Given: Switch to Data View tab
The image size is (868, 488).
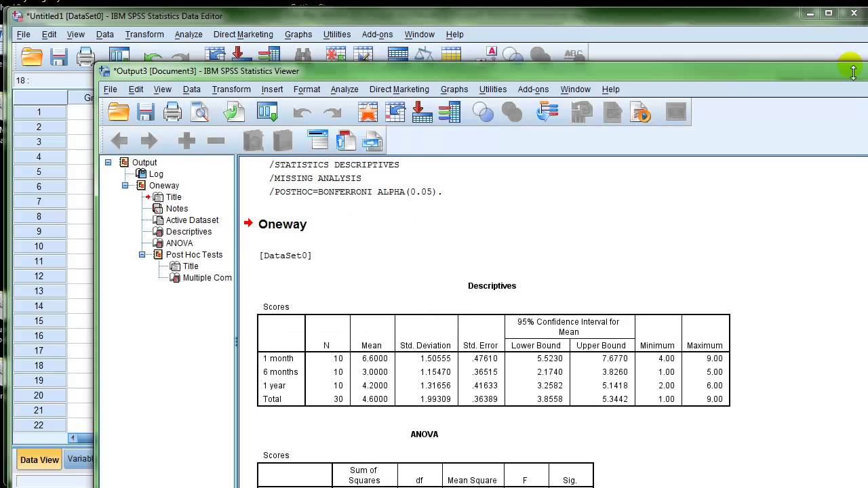Looking at the screenshot, I should pos(39,460).
